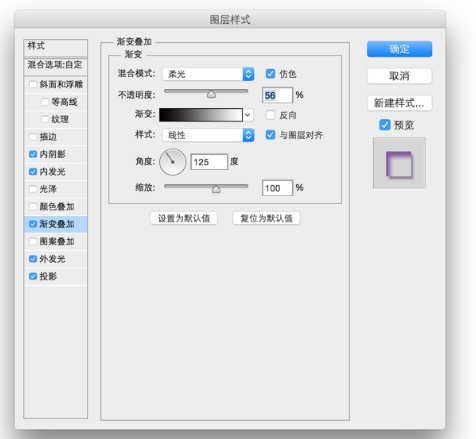
Task: Toggle the 预览 preview checkbox
Action: point(385,125)
